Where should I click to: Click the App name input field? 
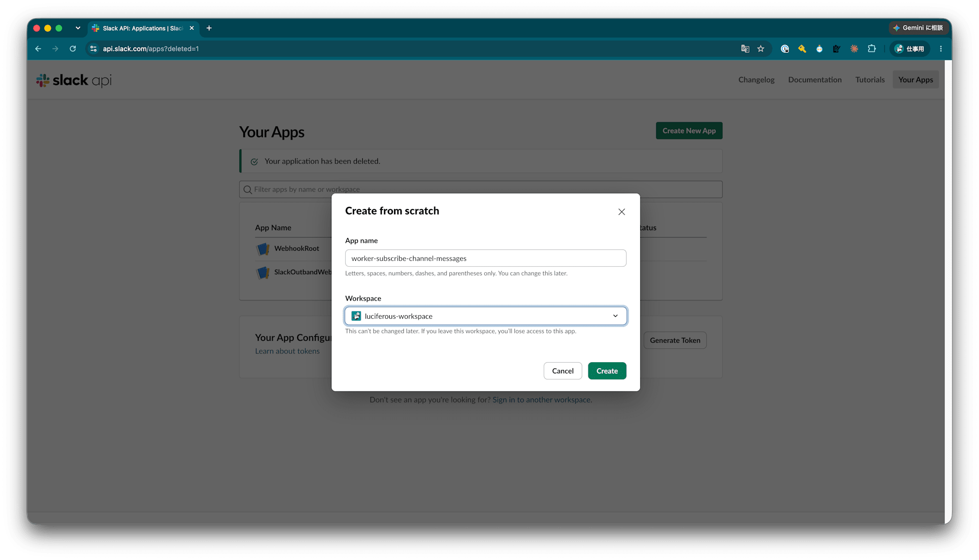(486, 258)
